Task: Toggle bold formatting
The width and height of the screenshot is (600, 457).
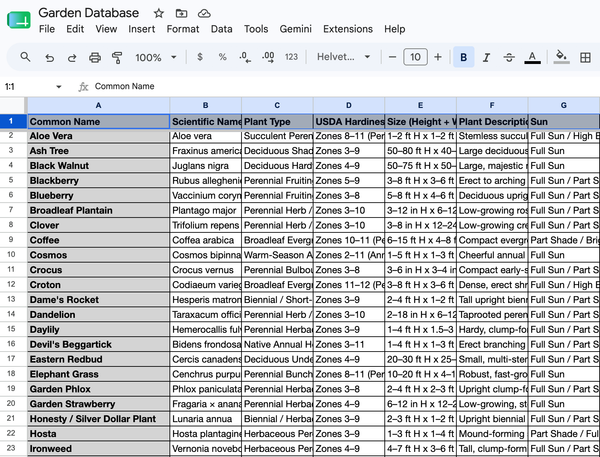Action: 463,57
